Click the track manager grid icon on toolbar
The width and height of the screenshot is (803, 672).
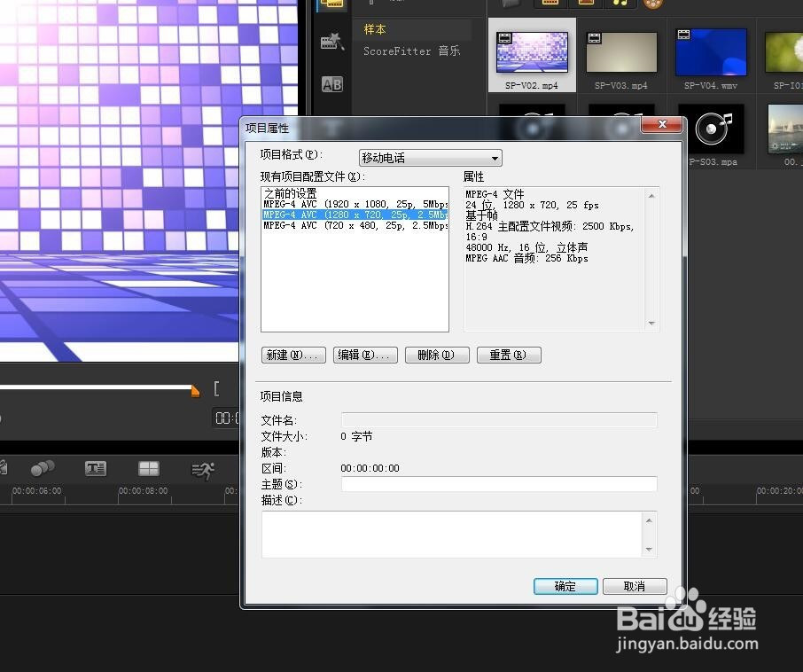[149, 467]
